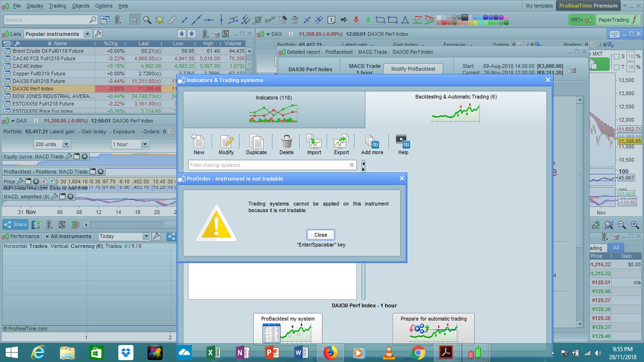
Task: Click Import trading system icon
Action: coord(314,144)
